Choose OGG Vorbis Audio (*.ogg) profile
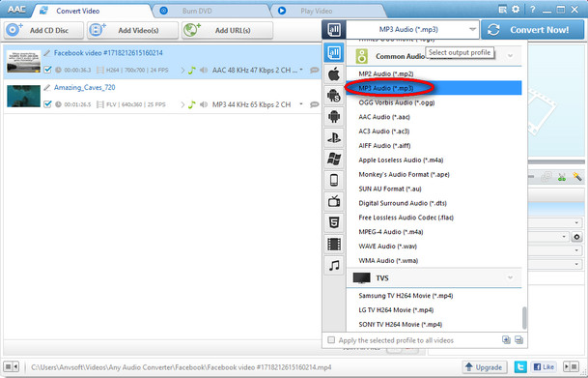 coord(434,102)
